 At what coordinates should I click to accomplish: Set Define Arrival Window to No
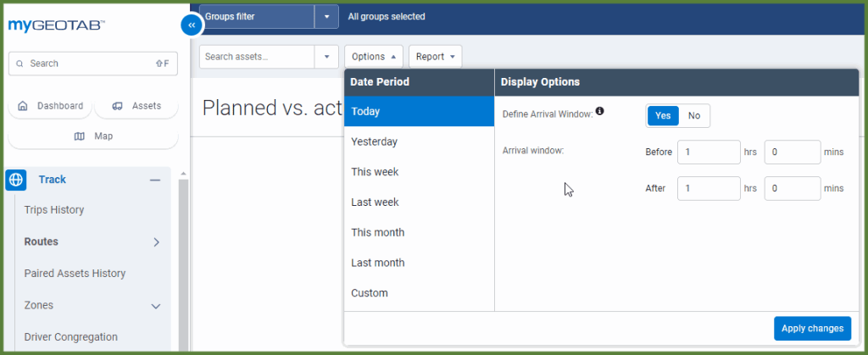pyautogui.click(x=694, y=116)
